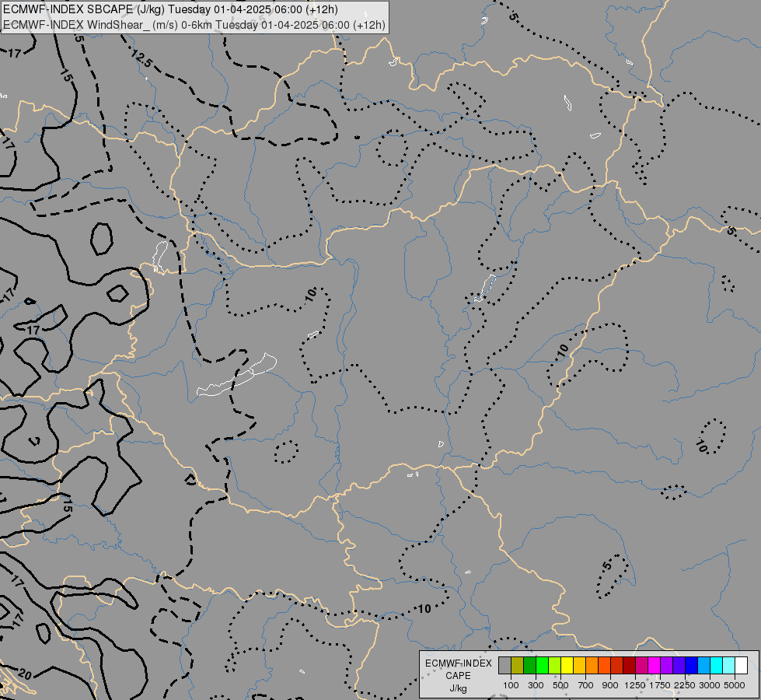The height and width of the screenshot is (700, 761).
Task: Select the legend value 5000
Action: click(x=735, y=685)
